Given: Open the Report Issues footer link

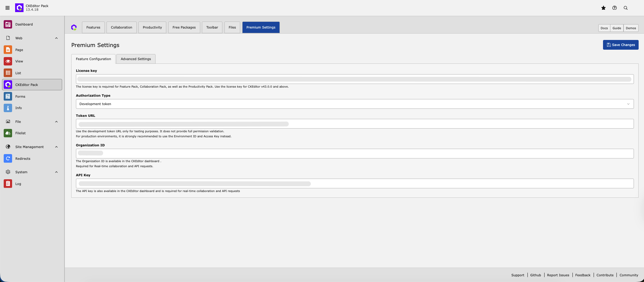Looking at the screenshot, I should coord(558,275).
